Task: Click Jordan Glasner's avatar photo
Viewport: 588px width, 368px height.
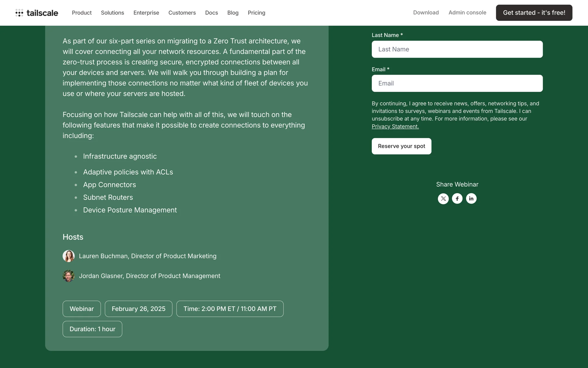Action: point(69,276)
